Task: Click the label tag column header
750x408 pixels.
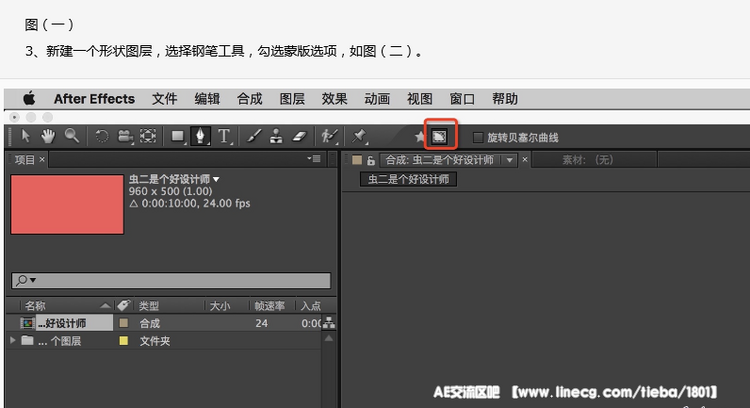Action: click(x=123, y=306)
